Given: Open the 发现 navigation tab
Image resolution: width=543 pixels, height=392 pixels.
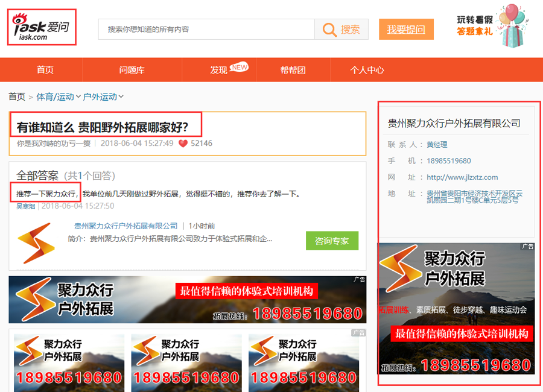Looking at the screenshot, I should pyautogui.click(x=219, y=70).
